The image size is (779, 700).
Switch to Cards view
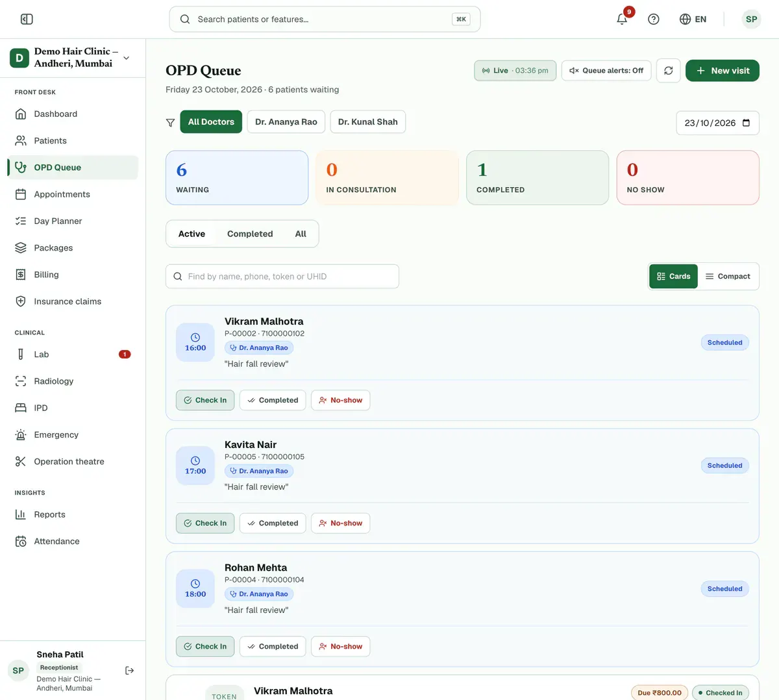point(674,277)
